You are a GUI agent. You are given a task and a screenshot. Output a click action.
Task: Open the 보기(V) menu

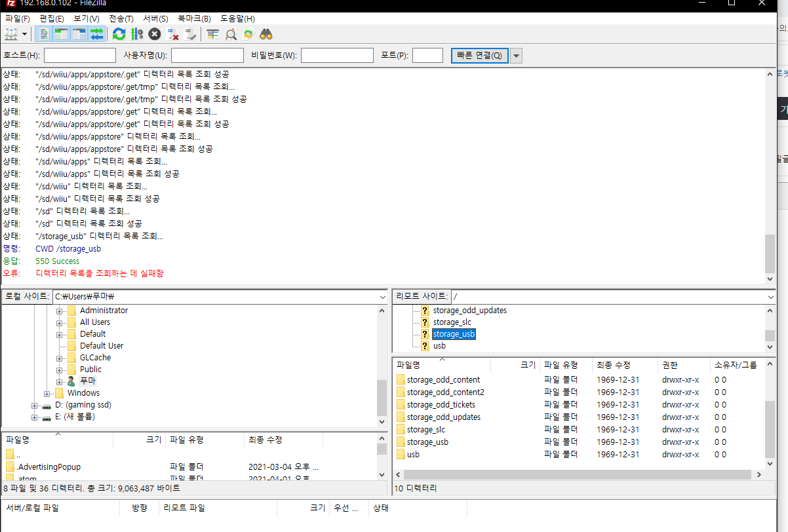(x=87, y=18)
